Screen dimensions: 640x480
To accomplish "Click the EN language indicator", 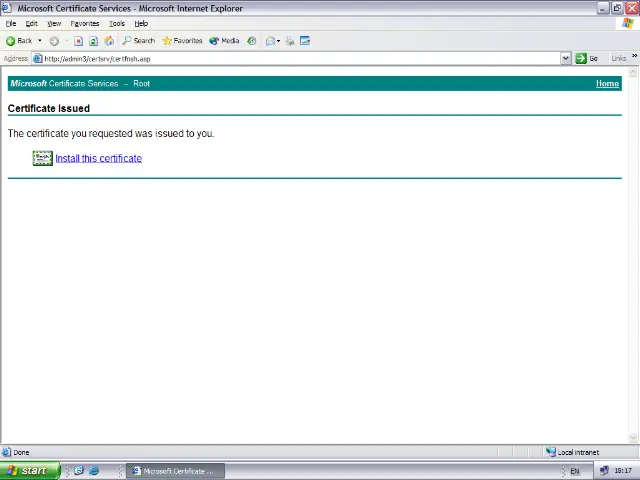I will (x=575, y=471).
